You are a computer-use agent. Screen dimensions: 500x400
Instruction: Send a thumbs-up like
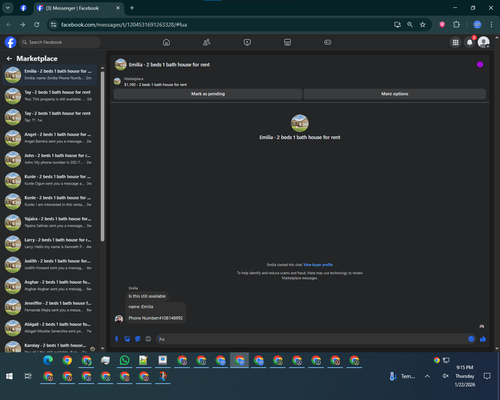point(483,339)
